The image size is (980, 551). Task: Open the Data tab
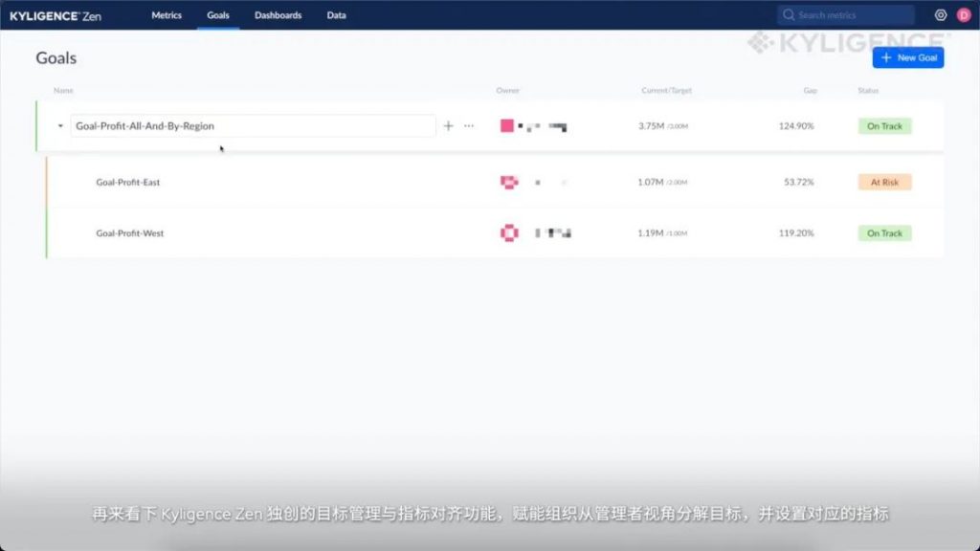click(336, 15)
